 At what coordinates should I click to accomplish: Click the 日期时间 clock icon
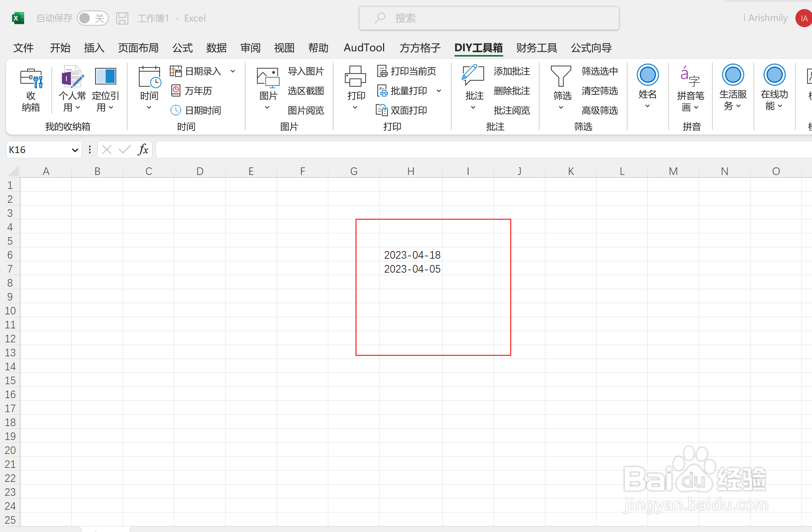(x=176, y=110)
